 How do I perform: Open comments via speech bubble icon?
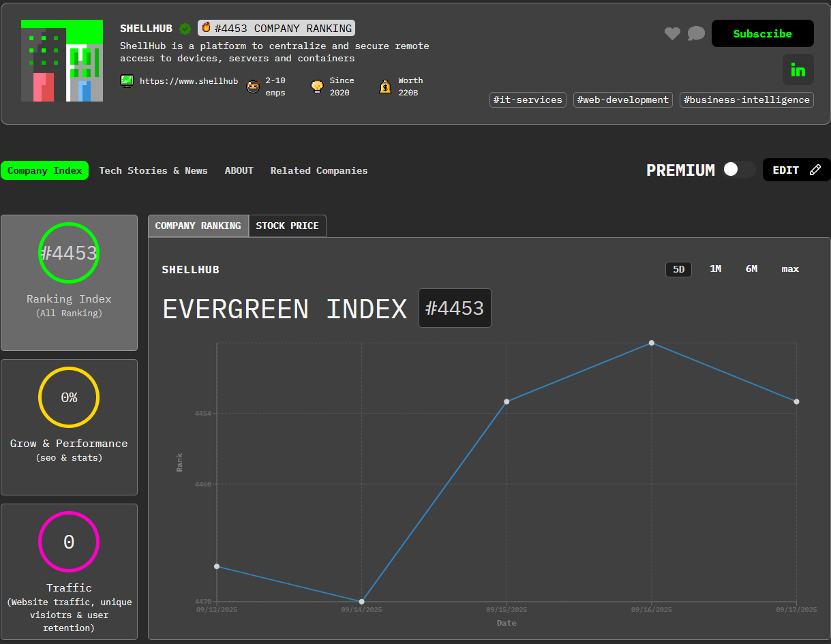tap(696, 33)
